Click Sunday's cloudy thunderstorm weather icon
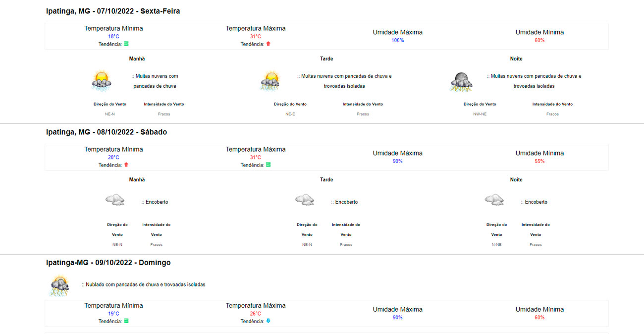644x334 pixels. point(59,285)
